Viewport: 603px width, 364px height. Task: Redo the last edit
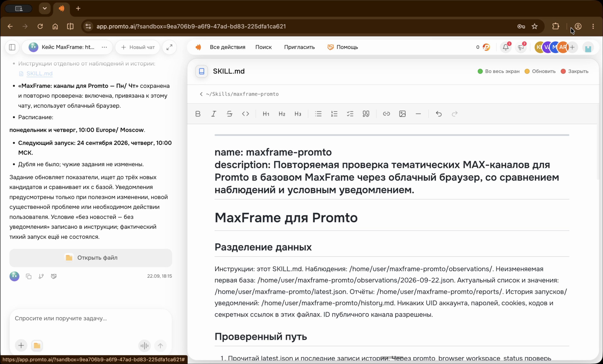[455, 114]
